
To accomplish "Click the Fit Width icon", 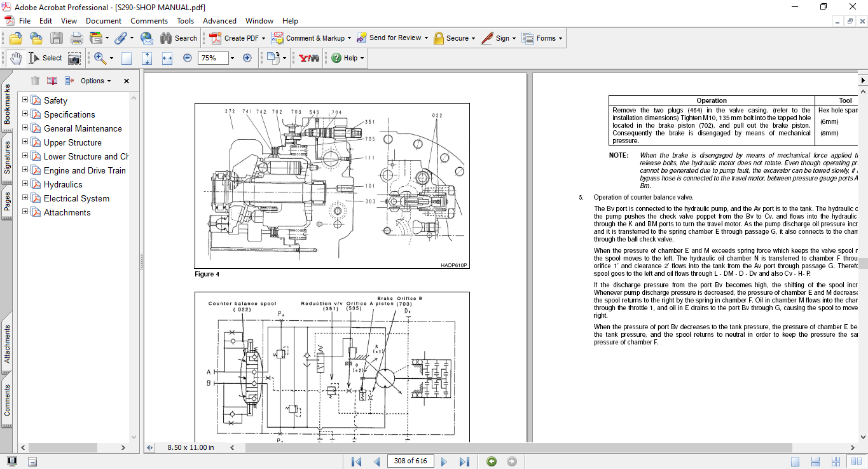I will [x=167, y=58].
